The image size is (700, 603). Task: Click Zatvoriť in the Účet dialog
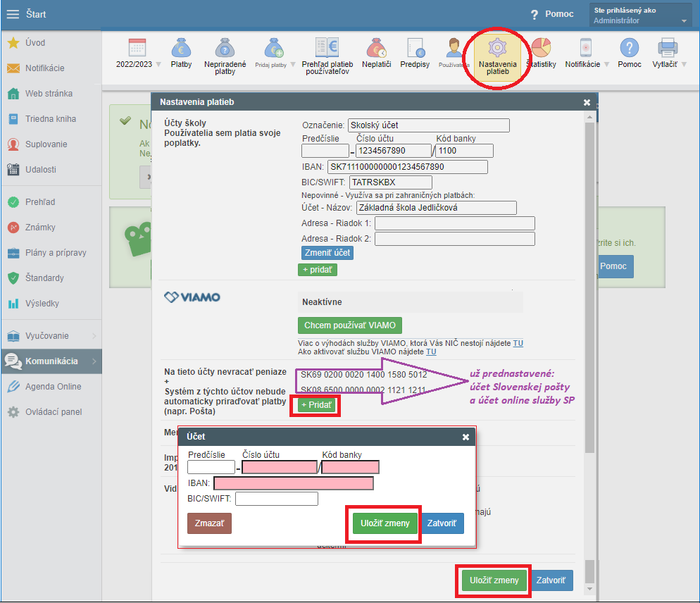[x=442, y=523]
